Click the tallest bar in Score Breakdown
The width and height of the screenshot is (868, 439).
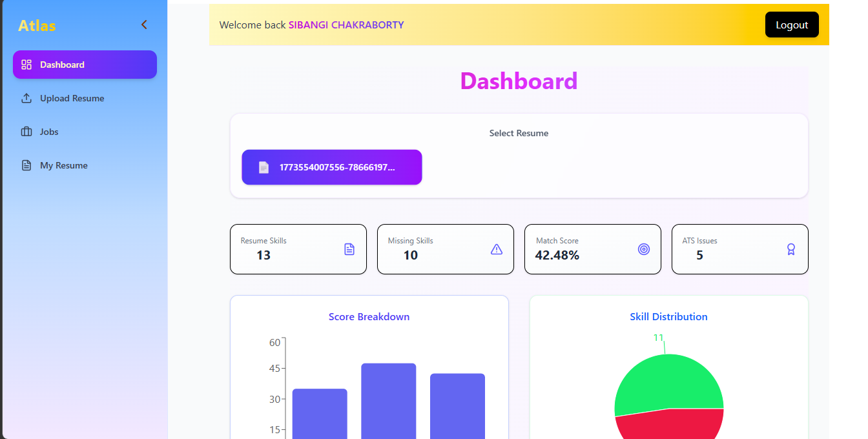coord(388,400)
